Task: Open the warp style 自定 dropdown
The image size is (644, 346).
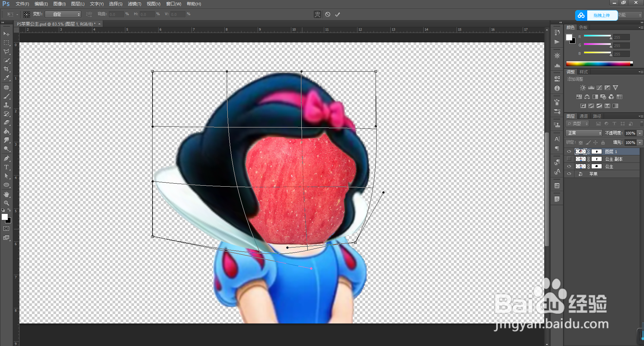Action: pyautogui.click(x=63, y=14)
